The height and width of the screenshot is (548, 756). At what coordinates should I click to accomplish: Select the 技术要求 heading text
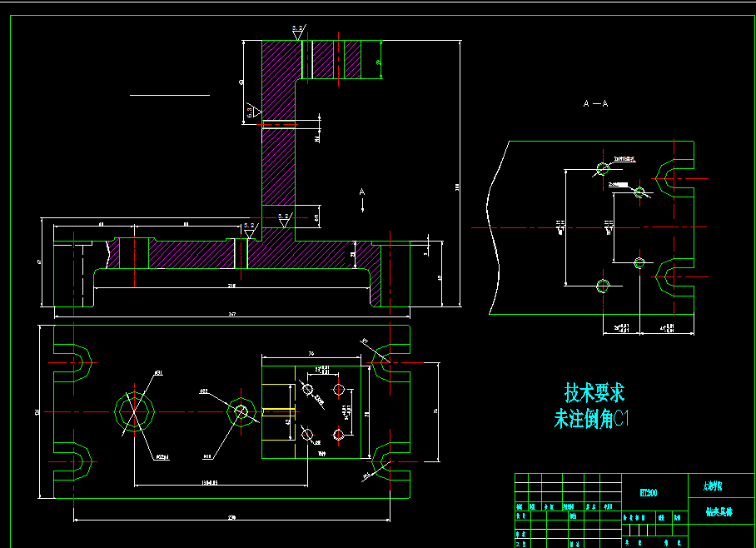tap(594, 392)
